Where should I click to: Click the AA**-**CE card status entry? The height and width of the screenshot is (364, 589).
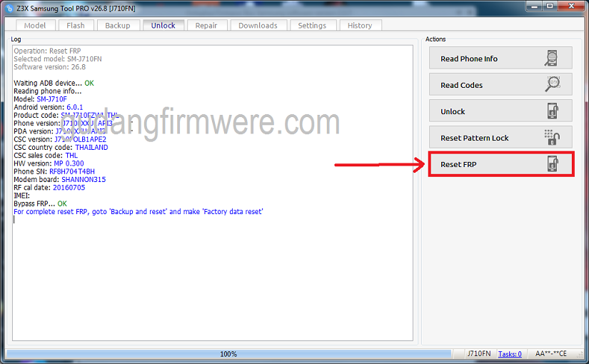pyautogui.click(x=550, y=353)
